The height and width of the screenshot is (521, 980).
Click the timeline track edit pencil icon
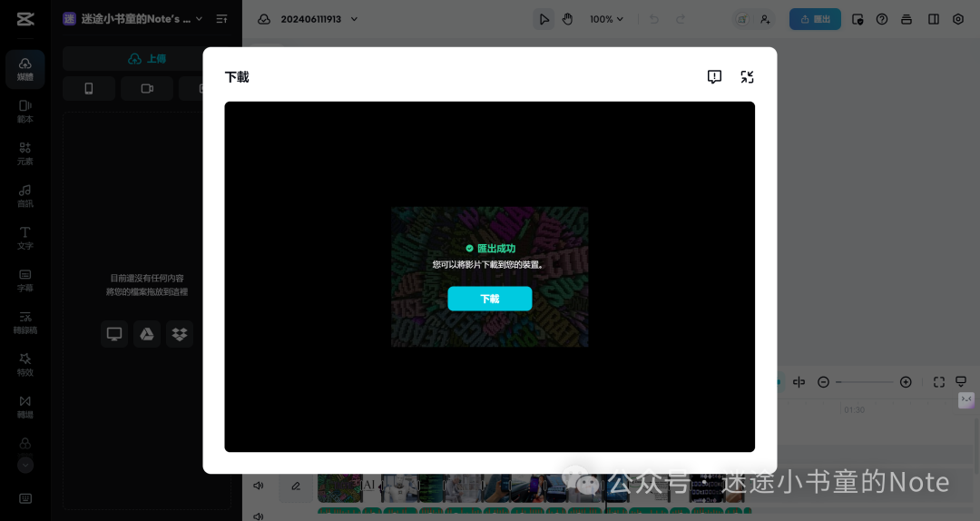(296, 486)
